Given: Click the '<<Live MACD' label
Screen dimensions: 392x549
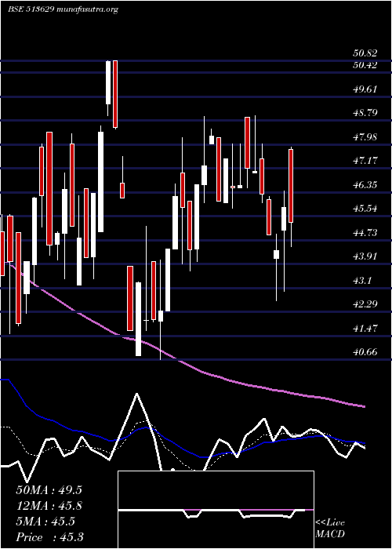Looking at the screenshot, I should pos(330,529).
